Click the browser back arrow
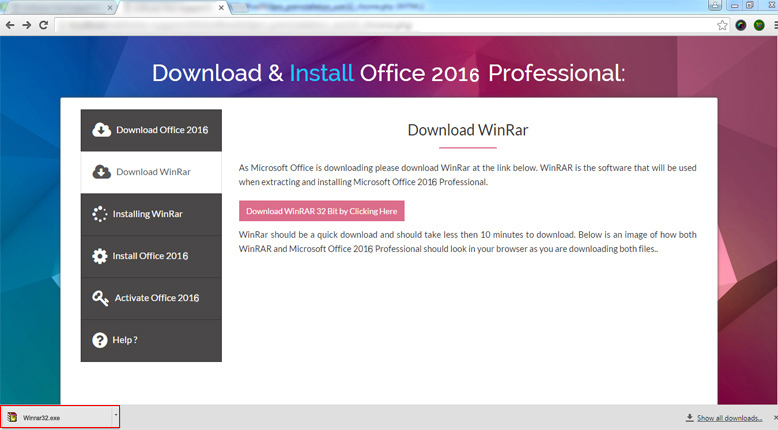Image resolution: width=778 pixels, height=430 pixels. coord(10,25)
